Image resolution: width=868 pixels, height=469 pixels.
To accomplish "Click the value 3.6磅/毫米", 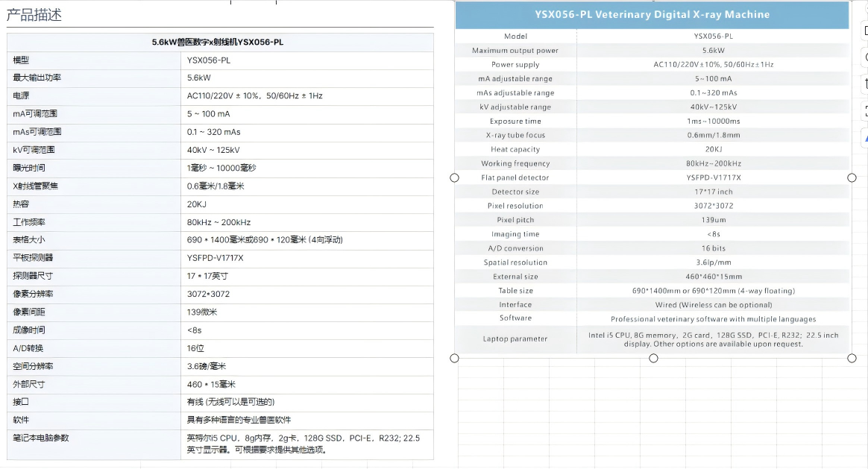I will (x=207, y=366).
